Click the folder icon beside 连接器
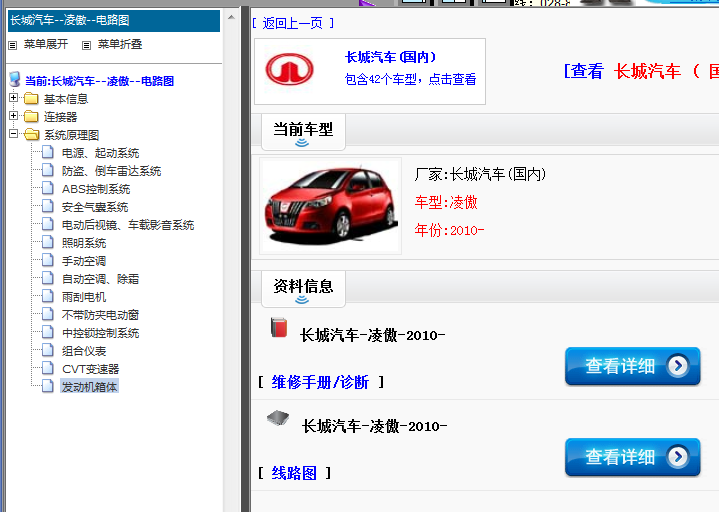The height and width of the screenshot is (512, 719). (x=31, y=117)
